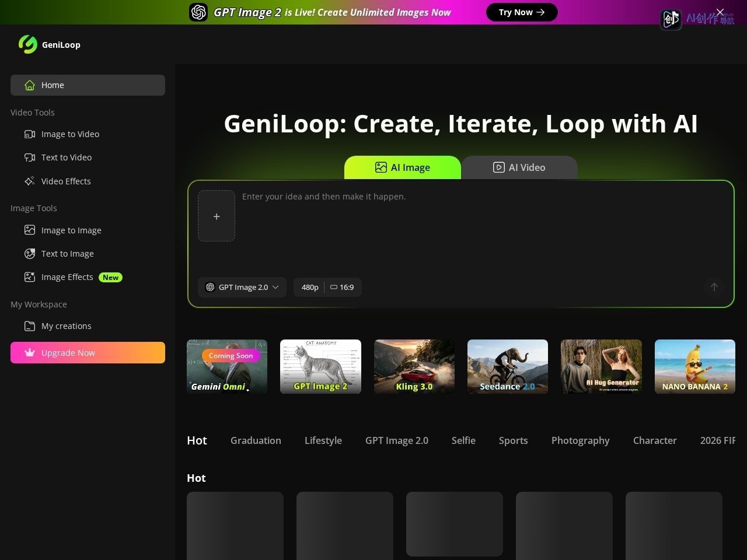
Task: Switch to the AI Video tab
Action: 519,167
